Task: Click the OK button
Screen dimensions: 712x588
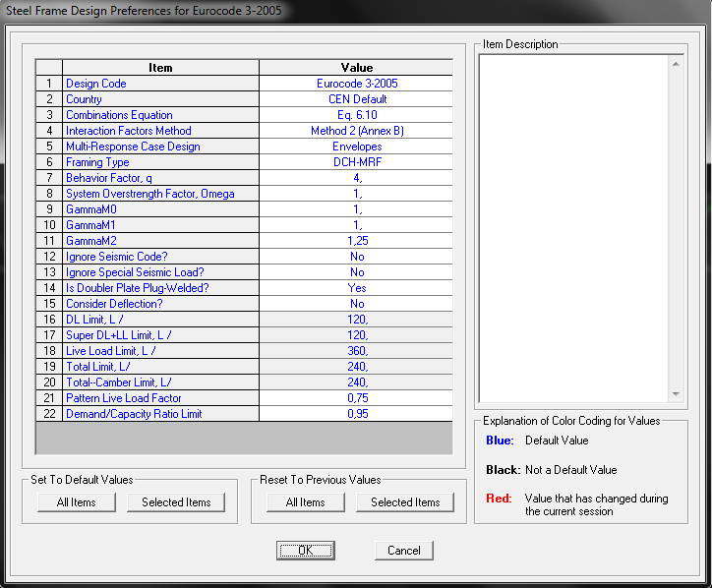Action: [306, 551]
